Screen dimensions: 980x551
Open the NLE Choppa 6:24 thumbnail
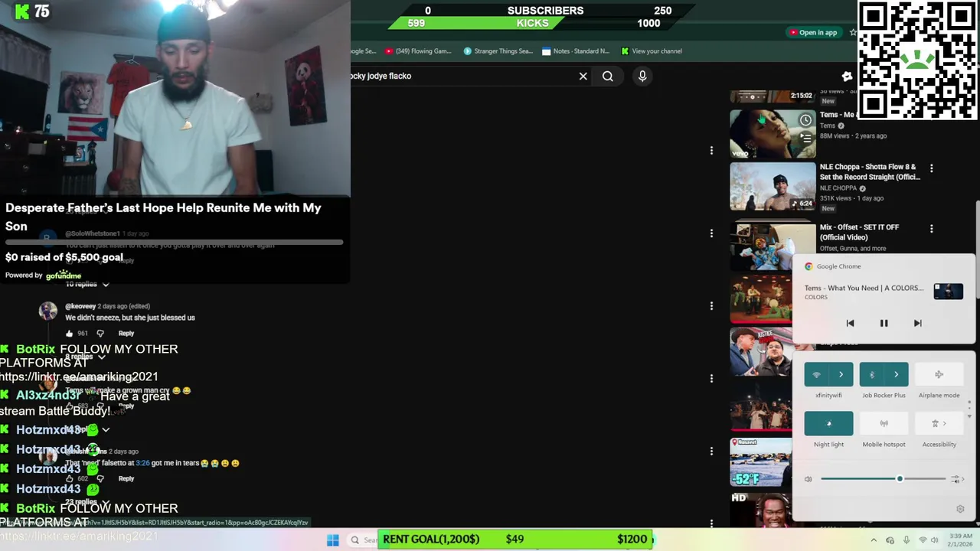[773, 186]
